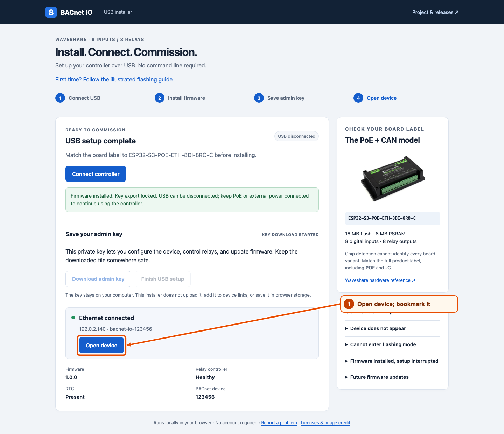Select the ESP32-S3-POE-ETH-8DI-8RO-C model code box
Screen dimensions: 504x434
coord(393,218)
